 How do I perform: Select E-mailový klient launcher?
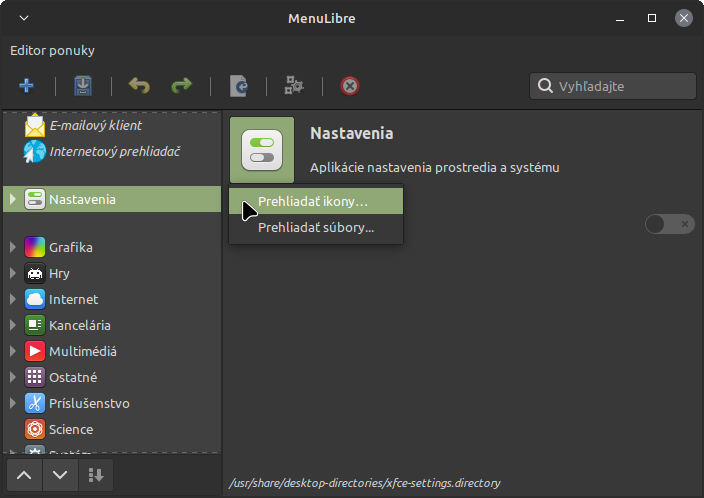[95, 126]
